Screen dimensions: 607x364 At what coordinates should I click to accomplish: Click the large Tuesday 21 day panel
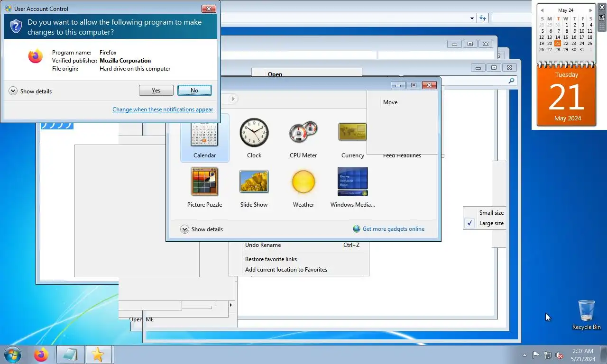tap(566, 96)
